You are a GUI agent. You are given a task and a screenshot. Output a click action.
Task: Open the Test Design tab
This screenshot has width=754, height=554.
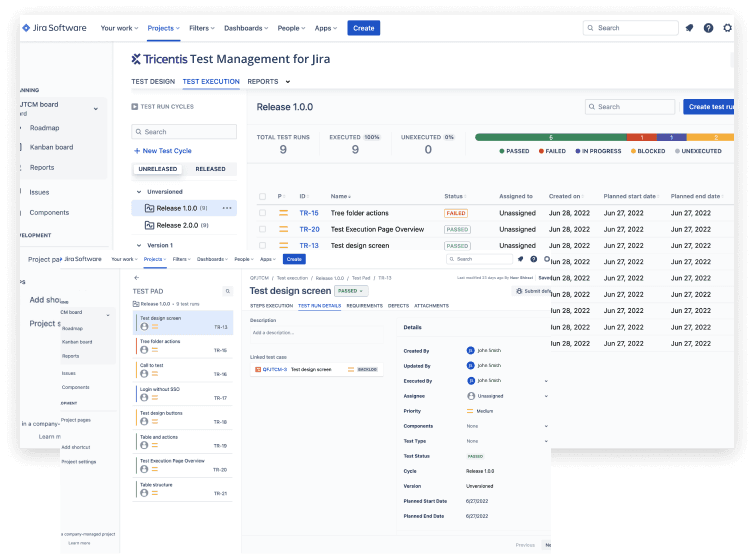(153, 81)
